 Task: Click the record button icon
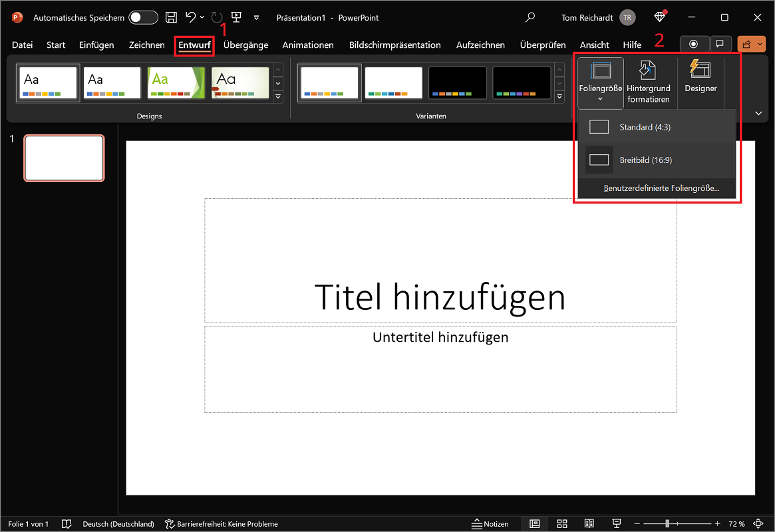coord(695,44)
